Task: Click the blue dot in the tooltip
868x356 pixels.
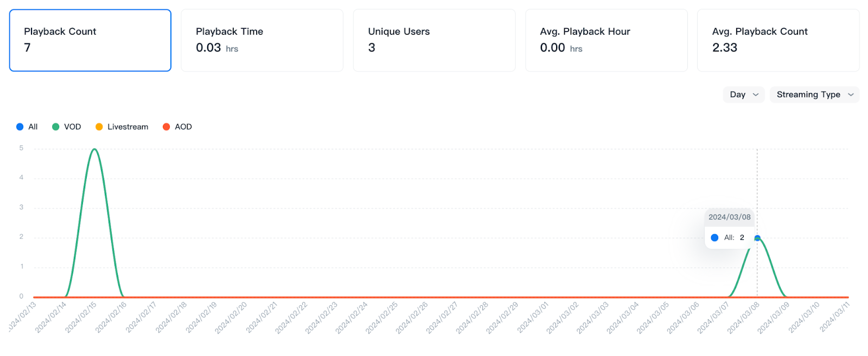Action: (714, 237)
